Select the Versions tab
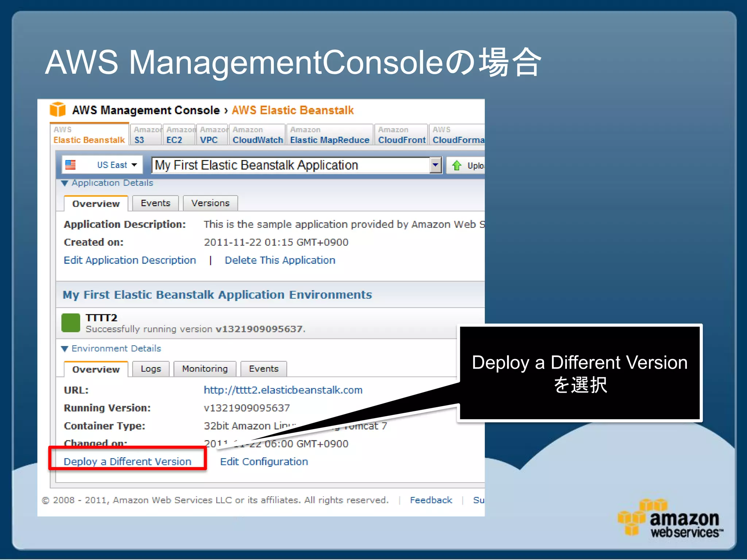Screen dimensions: 747x560 pos(210,203)
